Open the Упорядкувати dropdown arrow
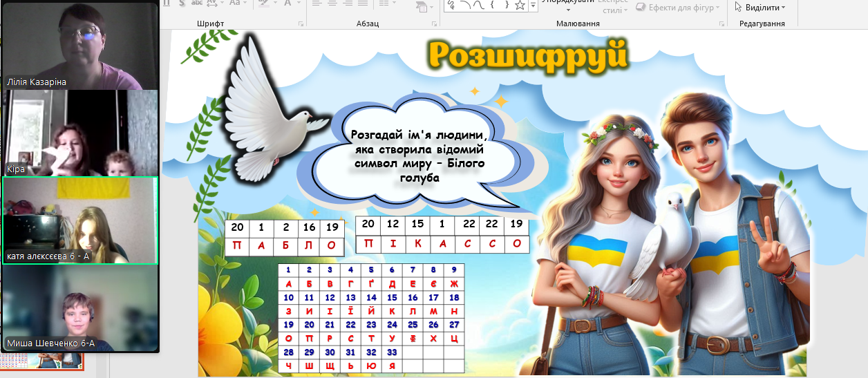The width and height of the screenshot is (868, 378). (569, 10)
